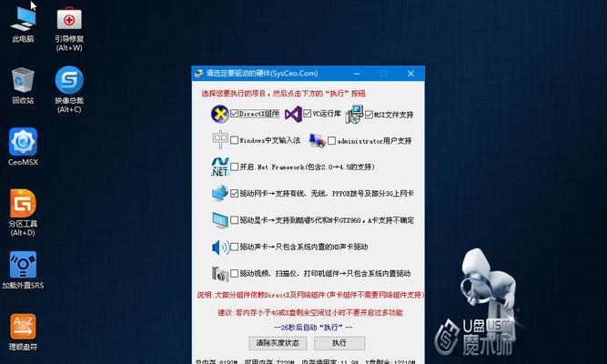Viewport: 607px width, 364px height.
Task: Uncheck the 驱动网卡 network driver checkbox
Action: 234,193
